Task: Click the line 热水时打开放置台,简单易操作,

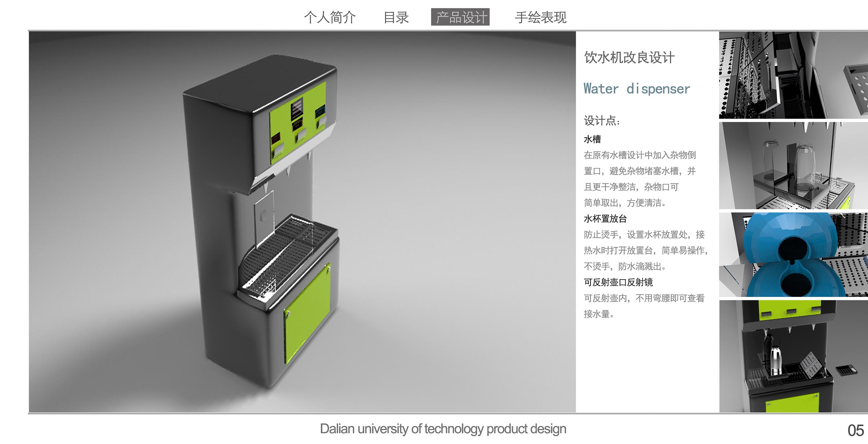Action: point(646,250)
